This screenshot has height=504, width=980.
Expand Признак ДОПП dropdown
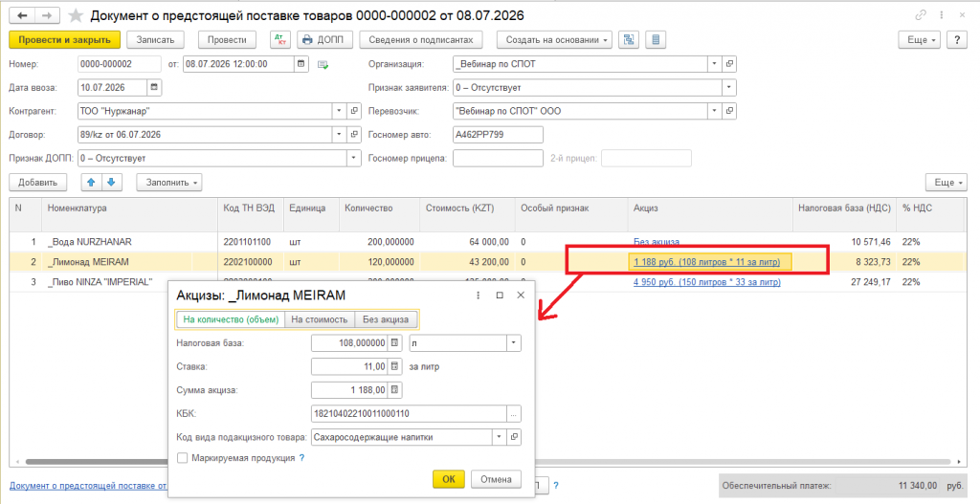(x=354, y=158)
